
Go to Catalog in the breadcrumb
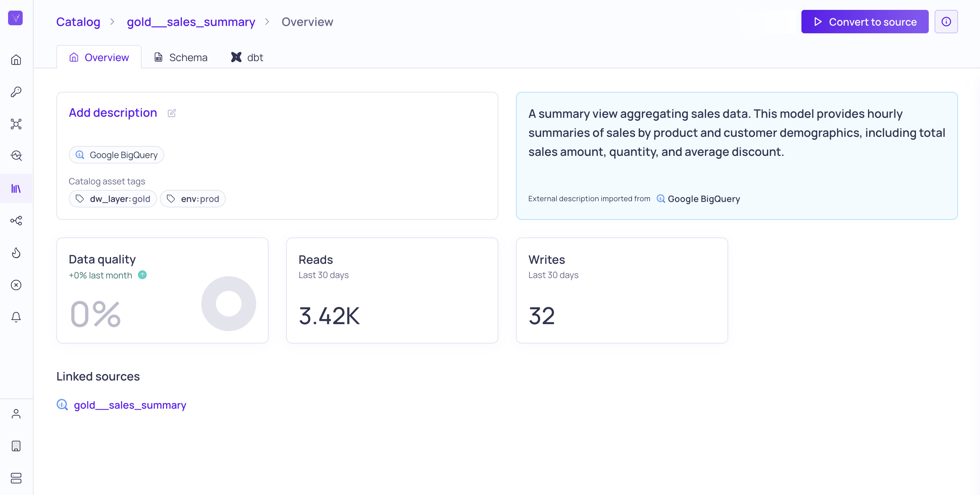78,22
